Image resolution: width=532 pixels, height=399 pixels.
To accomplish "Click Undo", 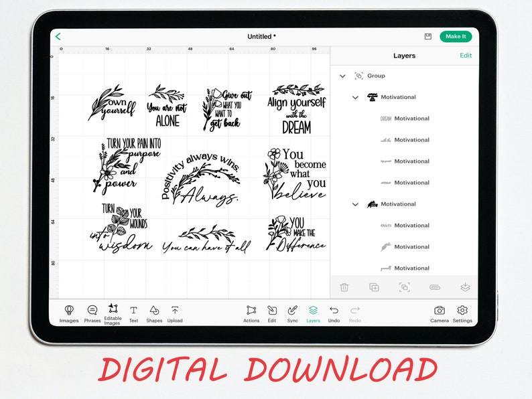I will point(334,313).
